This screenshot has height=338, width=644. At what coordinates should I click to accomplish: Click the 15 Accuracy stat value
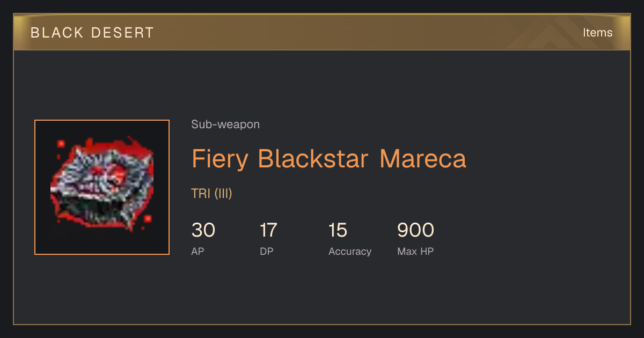pyautogui.click(x=338, y=230)
